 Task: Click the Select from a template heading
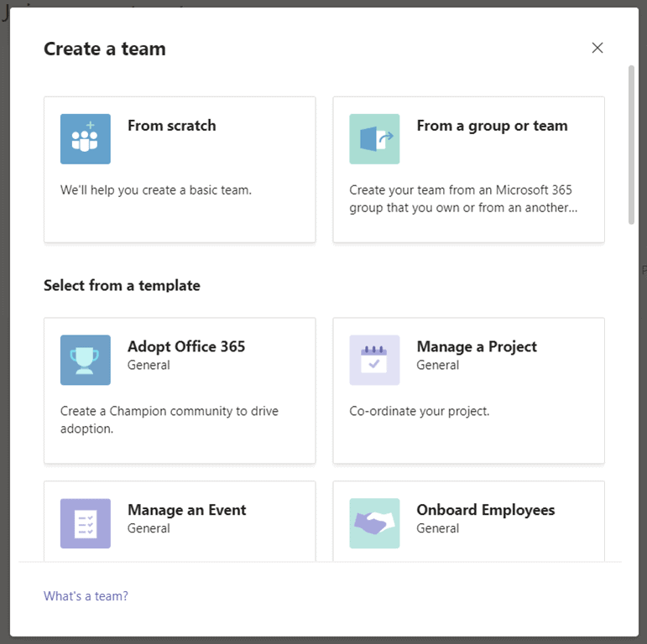tap(122, 285)
